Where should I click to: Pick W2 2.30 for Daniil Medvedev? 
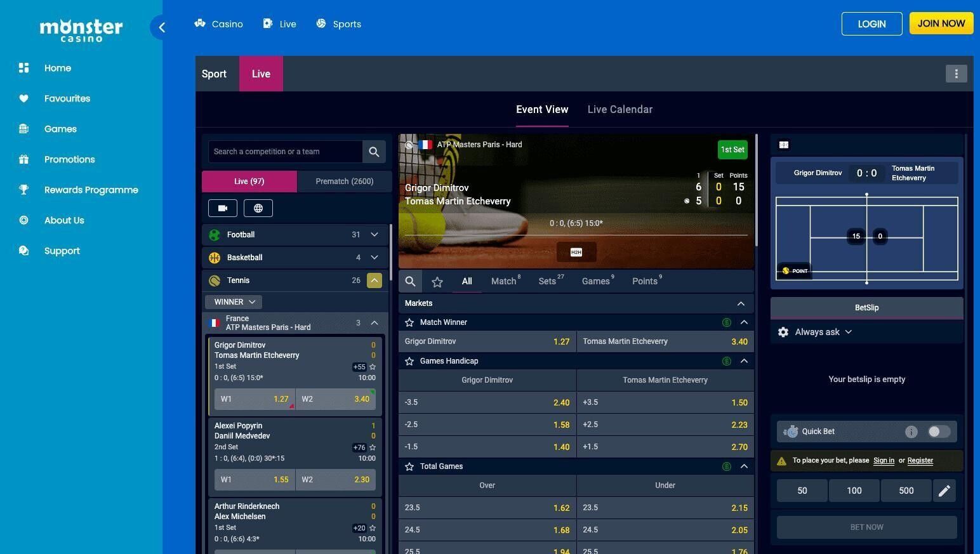[x=335, y=480]
